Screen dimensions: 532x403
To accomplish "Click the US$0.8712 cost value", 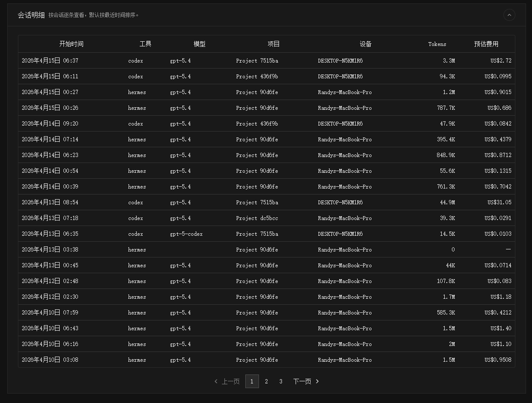I will 498,155.
